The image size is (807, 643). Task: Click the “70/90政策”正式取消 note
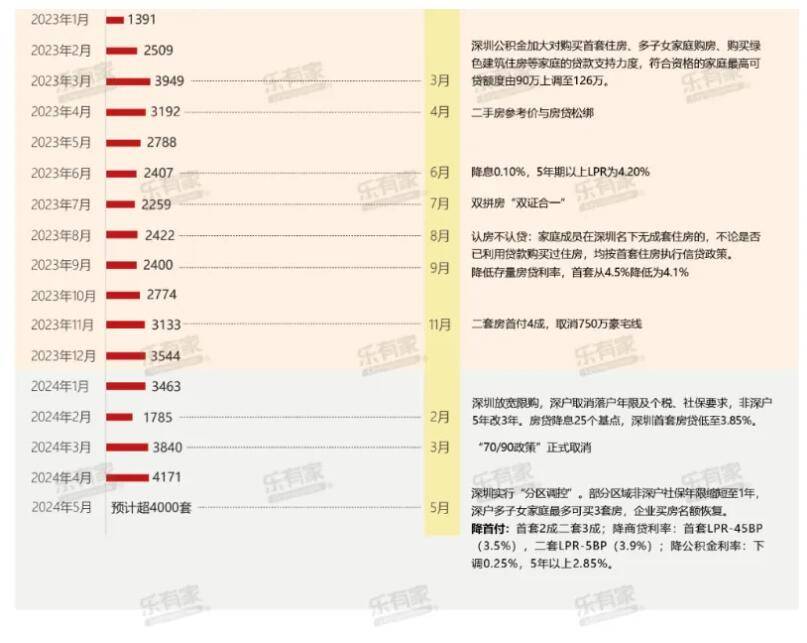534,447
